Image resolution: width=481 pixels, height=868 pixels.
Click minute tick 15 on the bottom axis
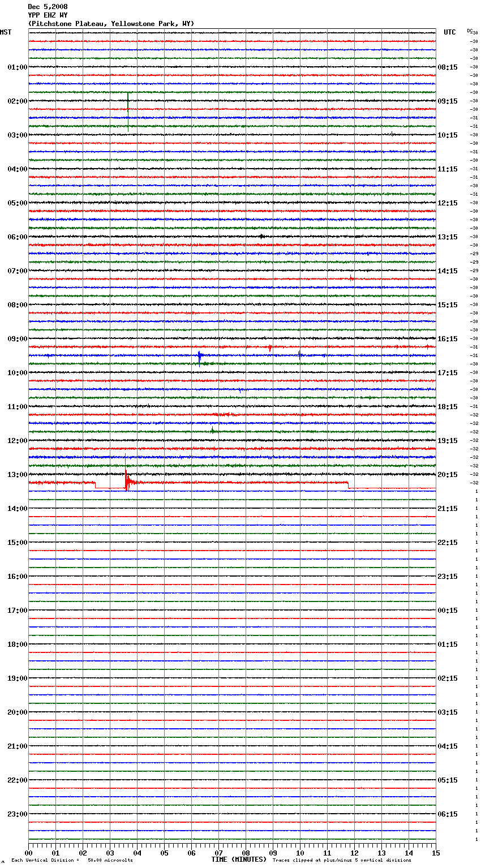point(436,853)
